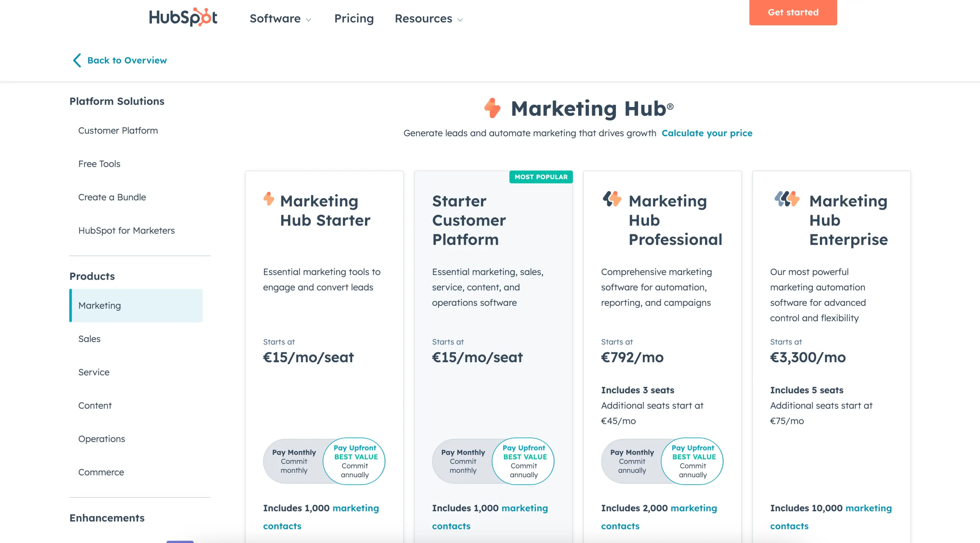Choose Pay Upfront on Marketing Hub Starter
The height and width of the screenshot is (543, 980).
pyautogui.click(x=354, y=461)
